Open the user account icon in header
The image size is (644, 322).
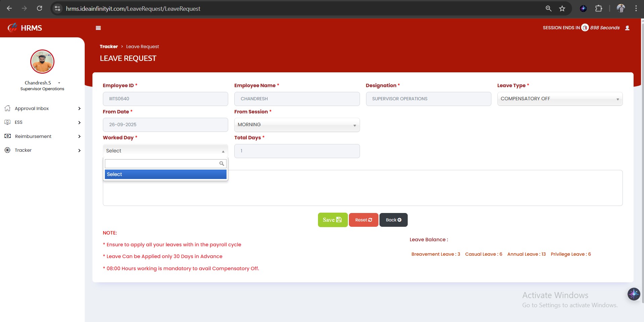(627, 28)
